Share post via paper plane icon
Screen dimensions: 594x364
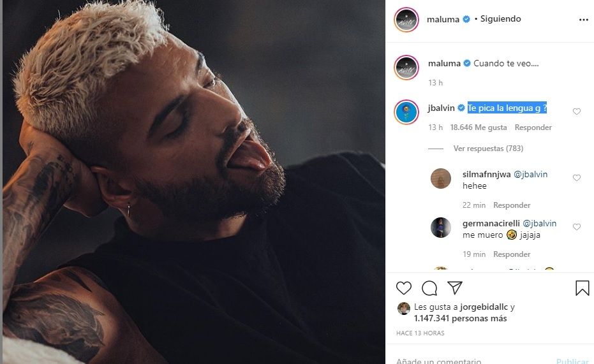point(454,288)
